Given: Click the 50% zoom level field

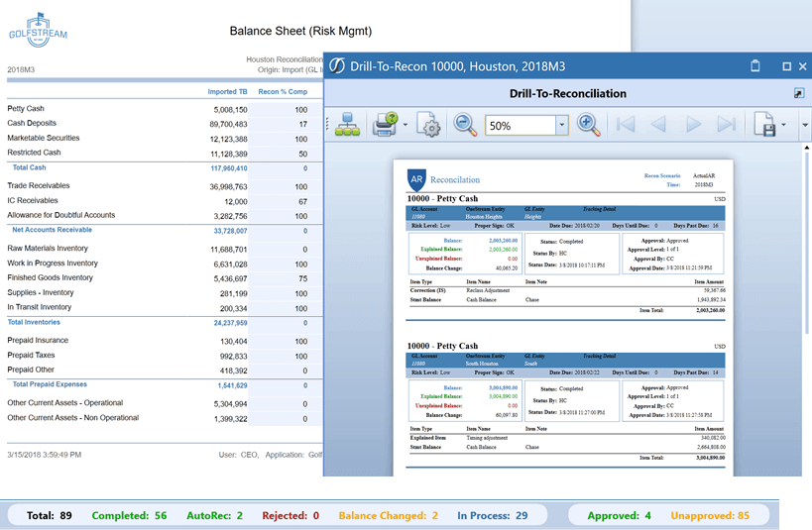Looking at the screenshot, I should (x=520, y=125).
